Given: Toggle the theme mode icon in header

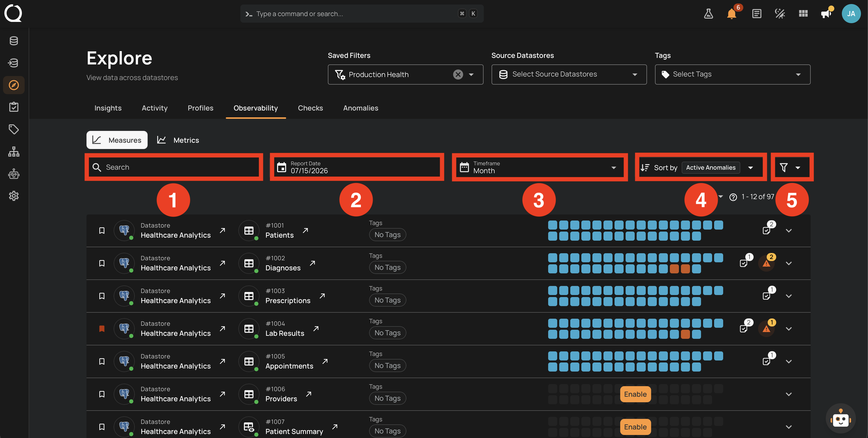Looking at the screenshot, I should [780, 14].
